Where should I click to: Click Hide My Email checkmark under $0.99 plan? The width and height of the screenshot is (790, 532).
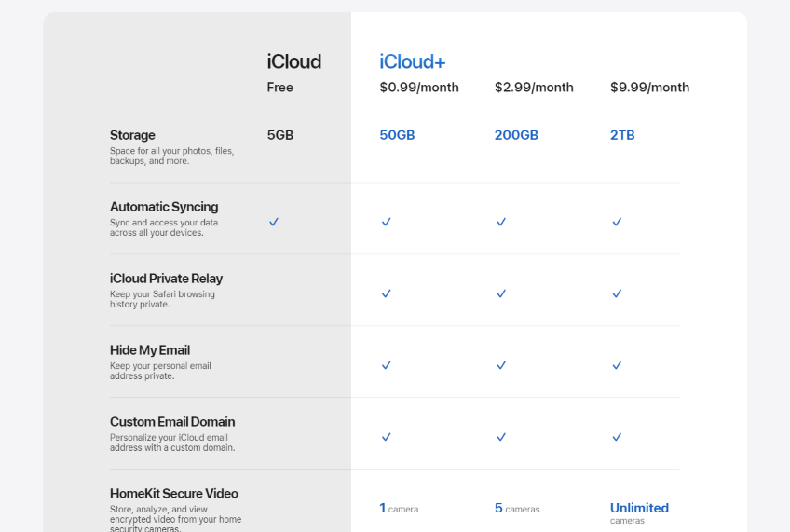click(x=386, y=365)
